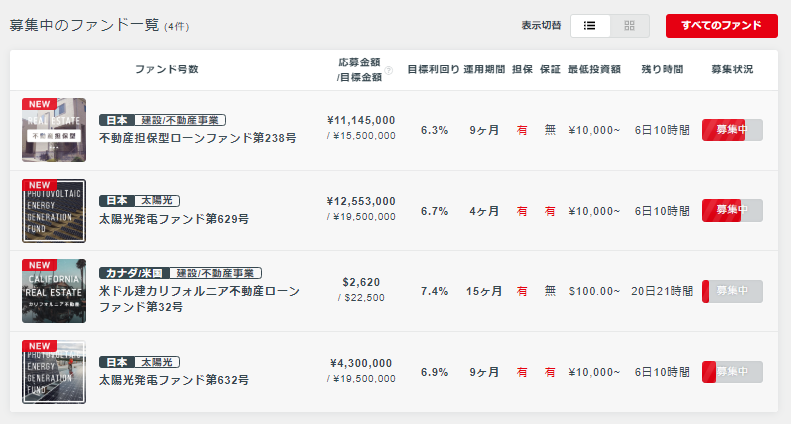Viewport: 791px width, 424px height.
Task: Open 不動産担保型ローンファンド第238号 thumbnail
Action: (x=54, y=130)
